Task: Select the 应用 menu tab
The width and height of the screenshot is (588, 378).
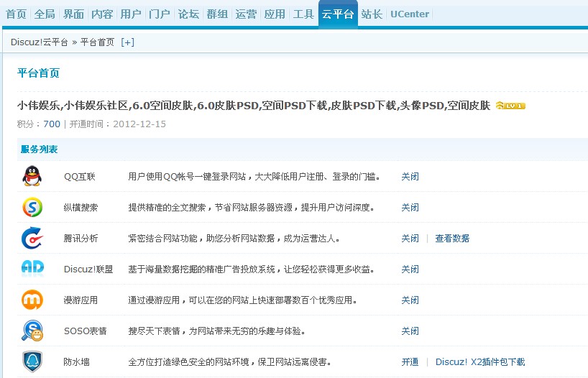Action: click(x=275, y=14)
